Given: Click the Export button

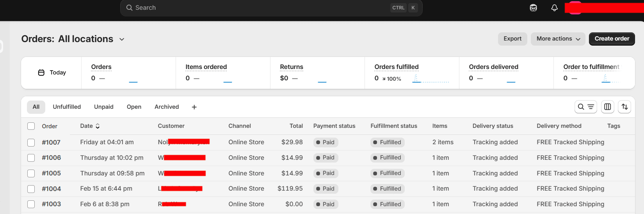Looking at the screenshot, I should pyautogui.click(x=512, y=39).
